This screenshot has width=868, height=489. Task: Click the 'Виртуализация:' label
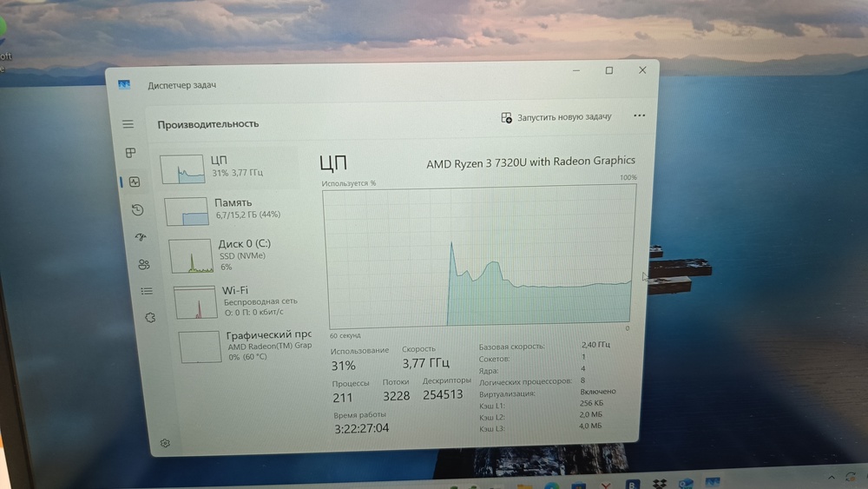507,393
